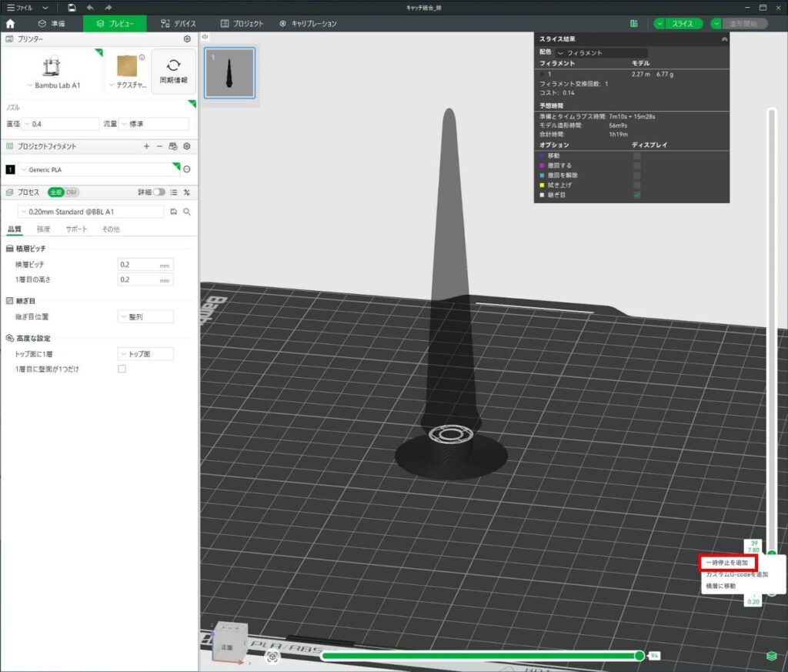Click the 同期情報 sync button
This screenshot has width=788, height=672.
(173, 72)
